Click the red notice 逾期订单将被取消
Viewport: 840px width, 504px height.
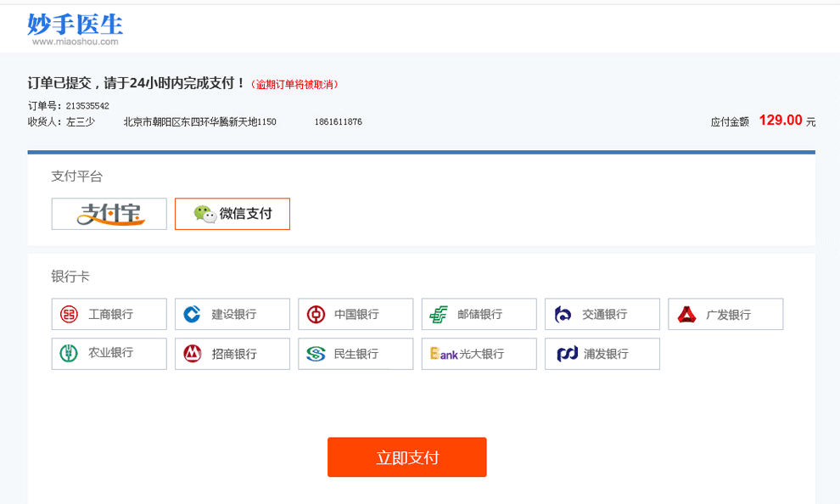pos(294,85)
